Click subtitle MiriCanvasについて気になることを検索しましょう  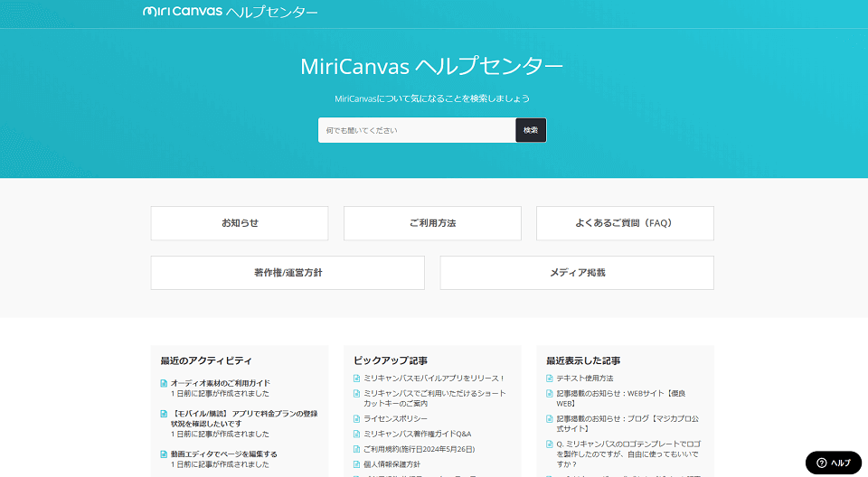coord(432,98)
